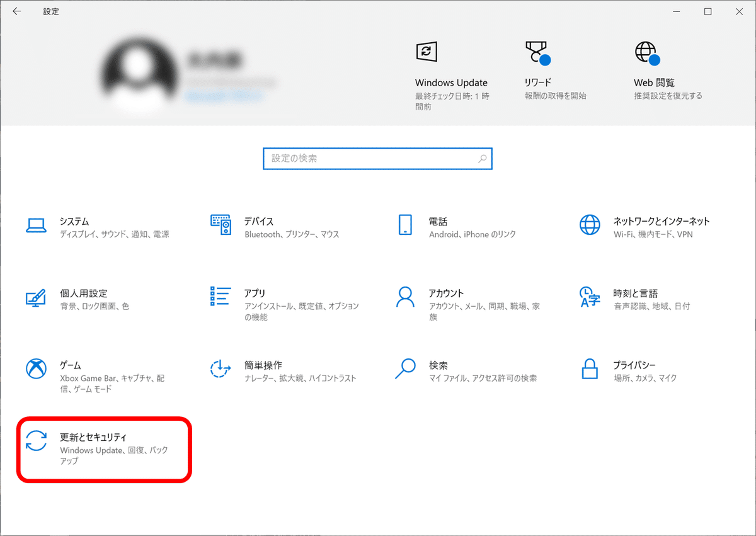Screen dimensions: 756x536
Task: Click the アプリ list icon
Action: tap(221, 296)
